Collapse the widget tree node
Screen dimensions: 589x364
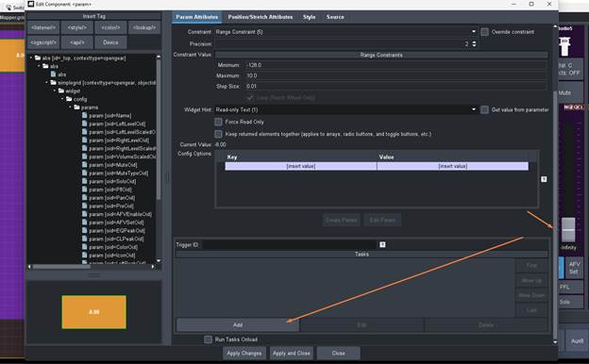point(55,91)
